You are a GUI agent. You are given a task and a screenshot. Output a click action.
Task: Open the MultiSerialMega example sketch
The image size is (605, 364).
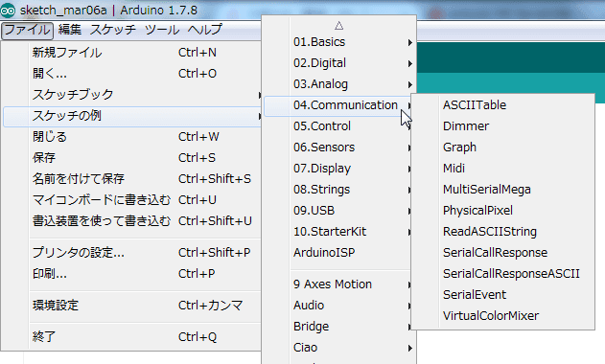pos(502,190)
